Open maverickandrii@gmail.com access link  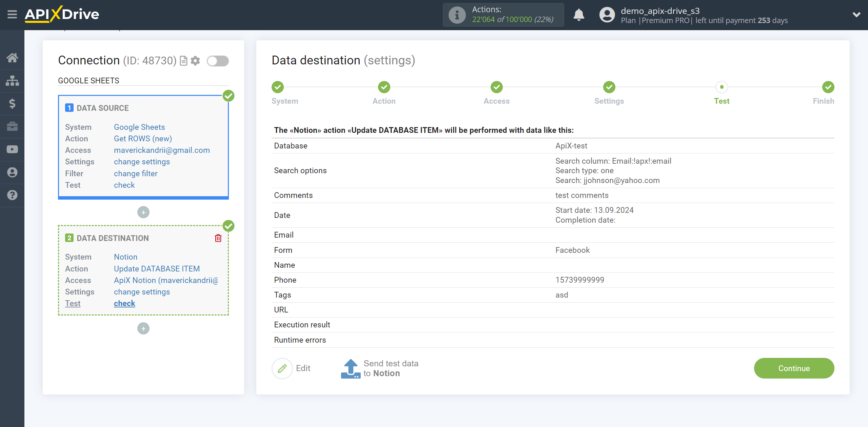pos(162,150)
